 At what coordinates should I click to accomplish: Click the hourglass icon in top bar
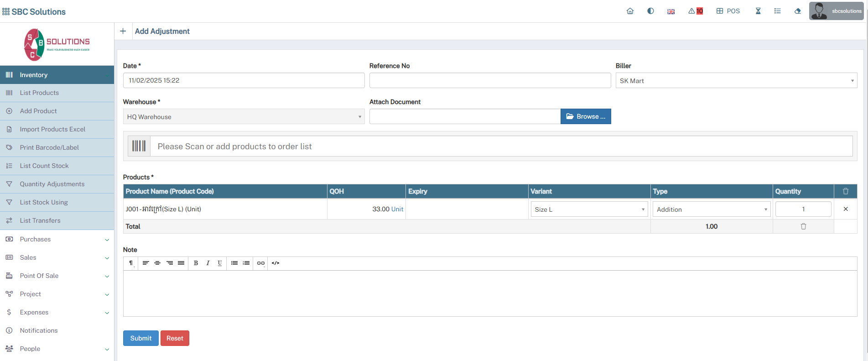[x=758, y=11]
